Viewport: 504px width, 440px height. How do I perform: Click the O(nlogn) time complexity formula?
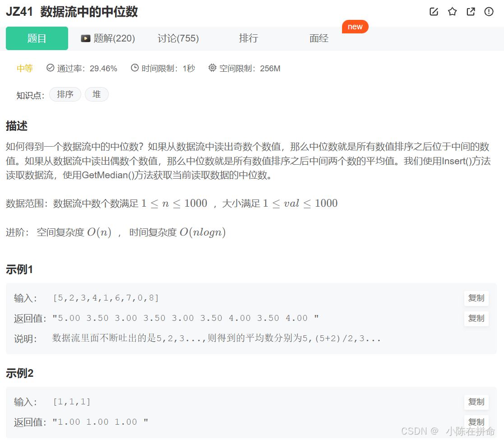coord(203,232)
